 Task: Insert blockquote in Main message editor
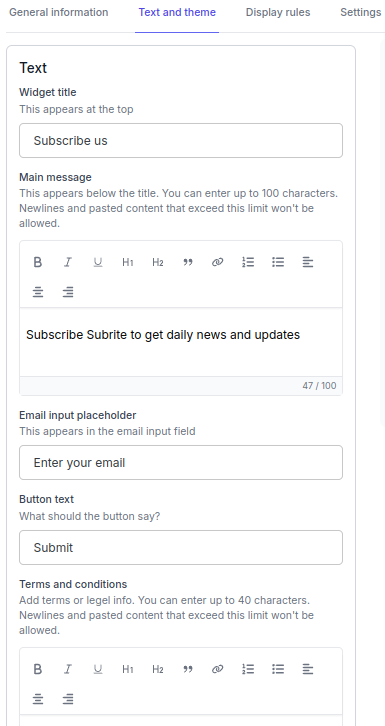188,263
